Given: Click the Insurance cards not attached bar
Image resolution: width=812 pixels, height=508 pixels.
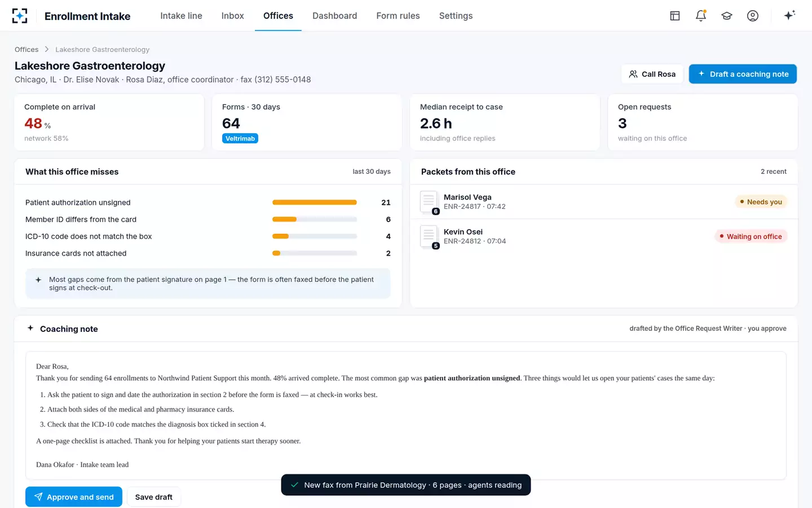Looking at the screenshot, I should coord(315,253).
